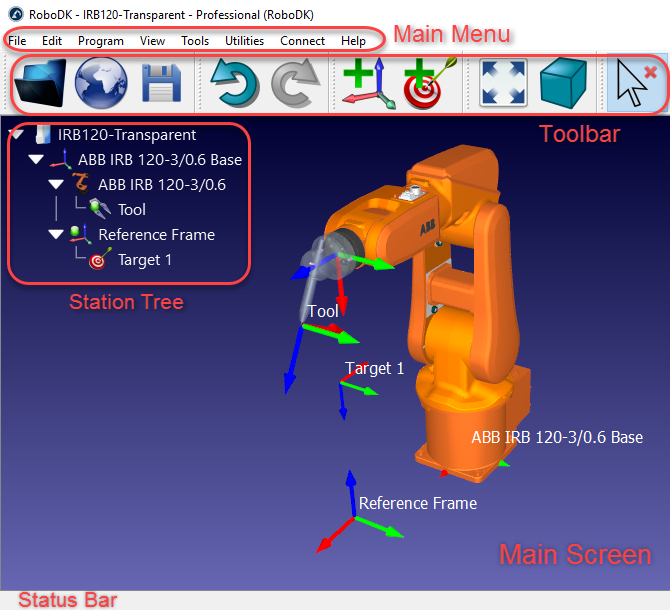Click the Redo arrow icon
The height and width of the screenshot is (610, 670).
(292, 84)
